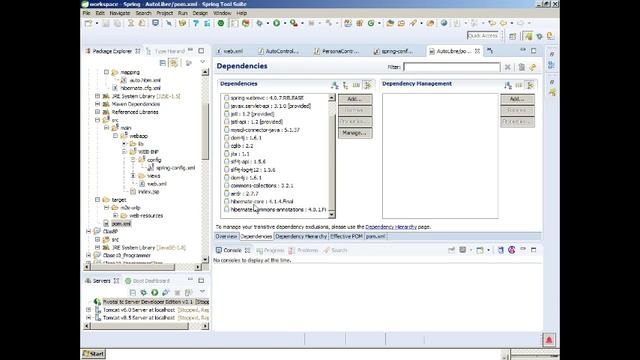Click Package Explorer scrollbar up arrow
The width and height of the screenshot is (640, 360).
click(x=205, y=72)
